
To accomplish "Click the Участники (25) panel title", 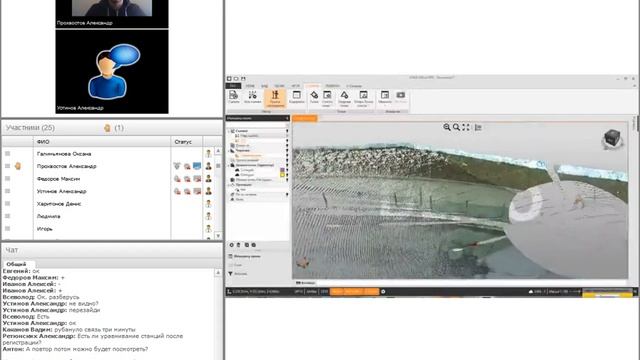I will [x=30, y=128].
